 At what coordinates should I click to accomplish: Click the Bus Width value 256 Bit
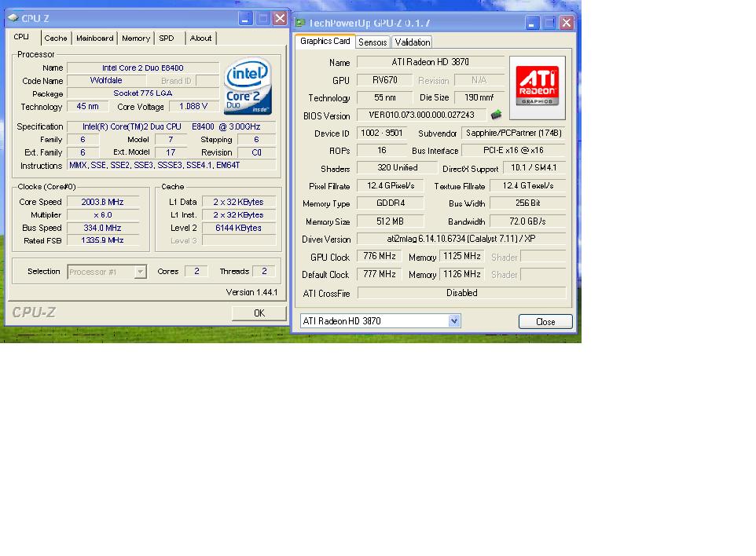pyautogui.click(x=528, y=203)
